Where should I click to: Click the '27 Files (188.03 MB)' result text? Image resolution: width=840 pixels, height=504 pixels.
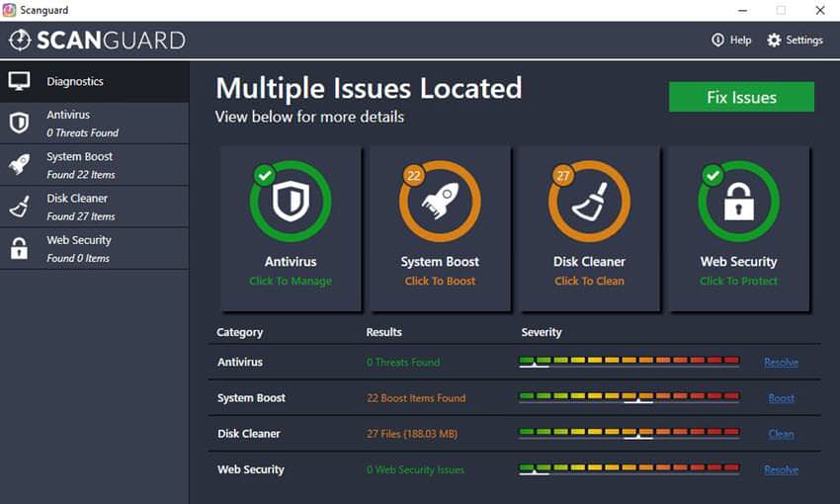tap(412, 434)
